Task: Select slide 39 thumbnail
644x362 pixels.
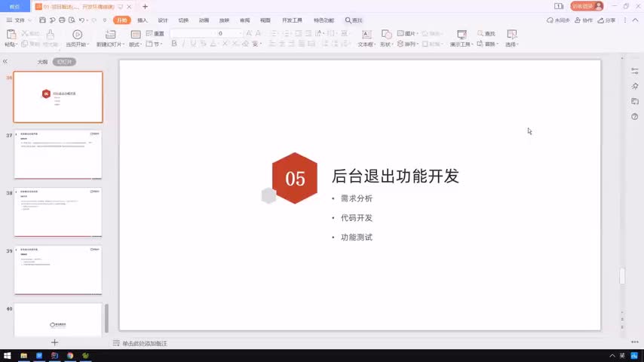Action: click(x=58, y=271)
